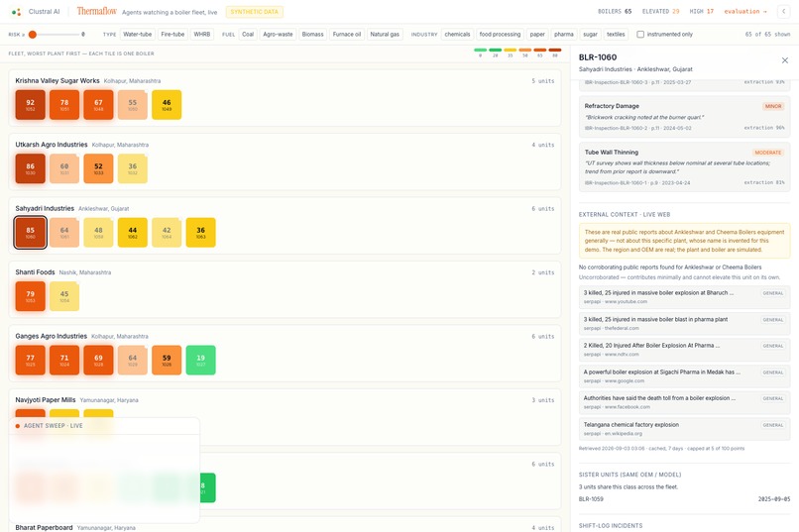Image resolution: width=799 pixels, height=532 pixels.
Task: Open the ndtv.com 2 Killed boiler explosion report
Action: 684,350
